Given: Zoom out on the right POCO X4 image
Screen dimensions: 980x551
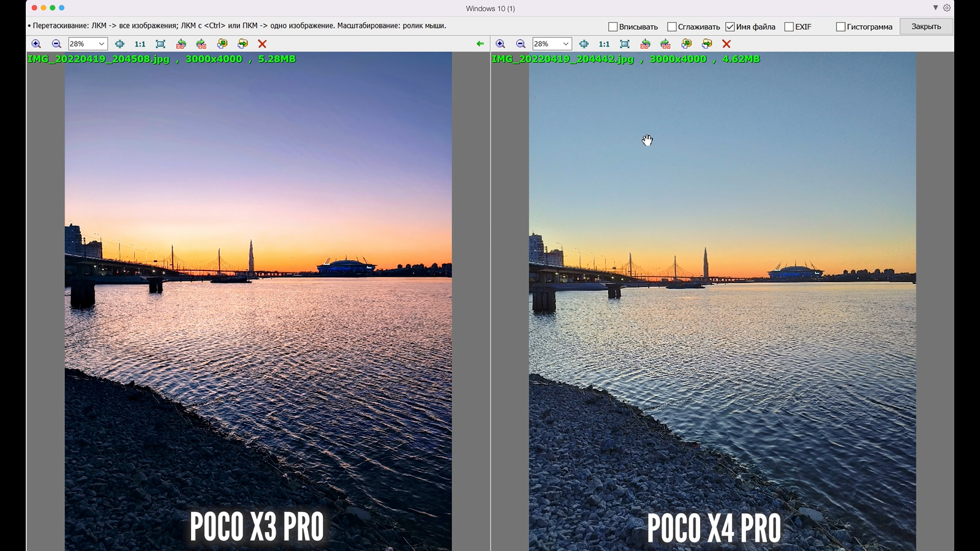Looking at the screenshot, I should (x=521, y=44).
